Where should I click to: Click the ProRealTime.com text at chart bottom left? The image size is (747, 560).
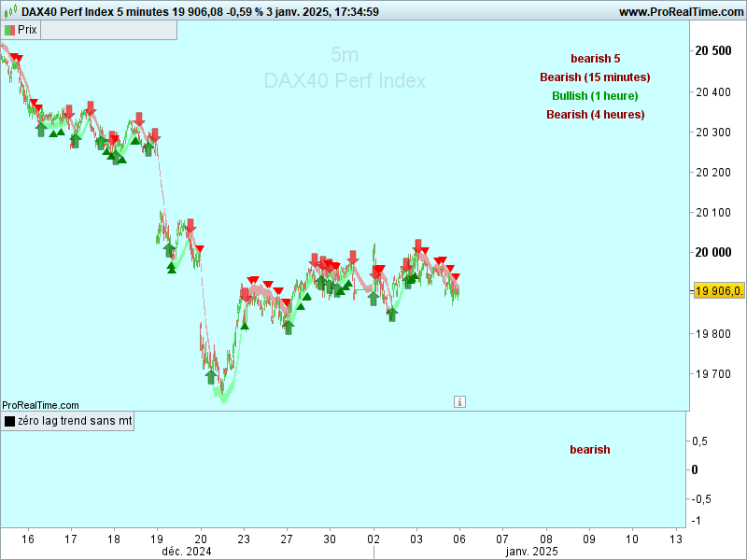40,405
